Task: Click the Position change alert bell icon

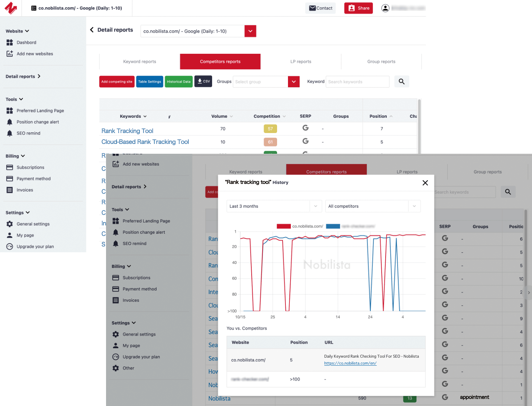Action: (x=9, y=122)
